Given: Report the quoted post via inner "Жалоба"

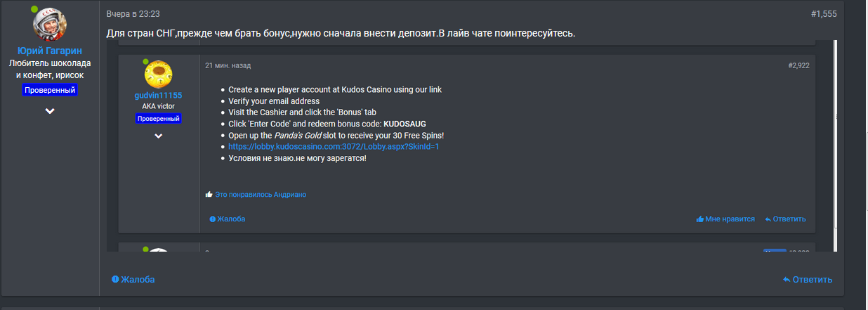Looking at the screenshot, I should [228, 219].
